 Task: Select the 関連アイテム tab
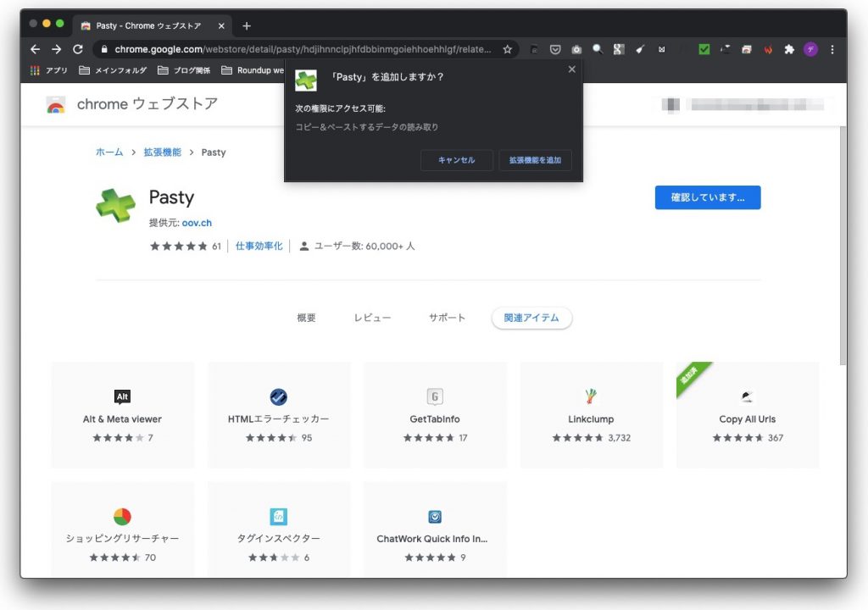pos(531,318)
